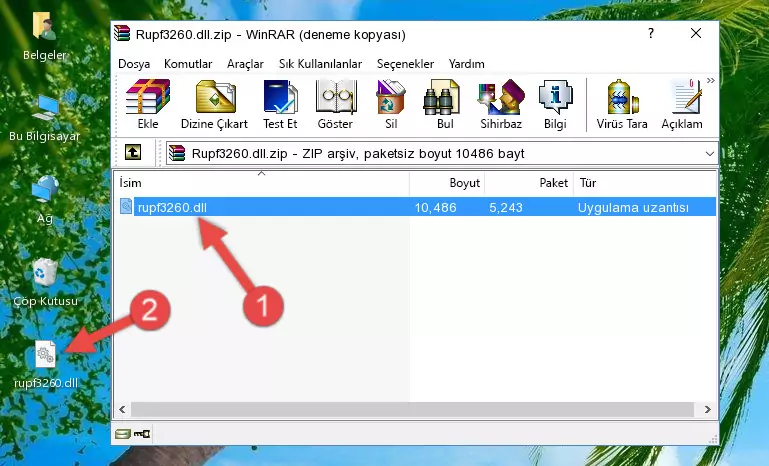Screen dimensions: 769x466
Task: Click the 5,243 packed size value
Action: (x=506, y=207)
